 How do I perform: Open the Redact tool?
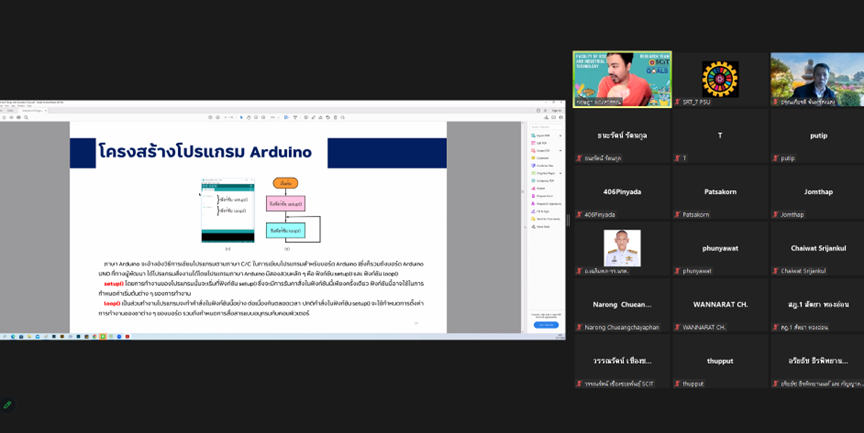539,188
